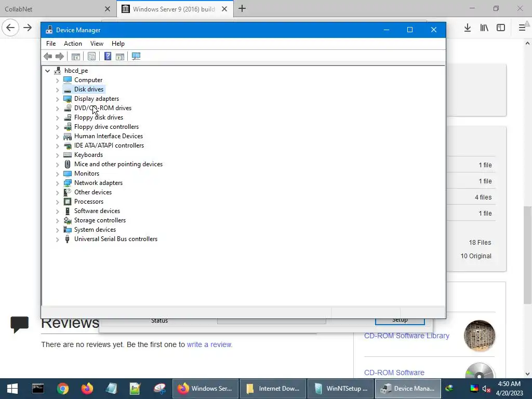Open the Action menu
Screen dimensions: 532x399
point(73,44)
